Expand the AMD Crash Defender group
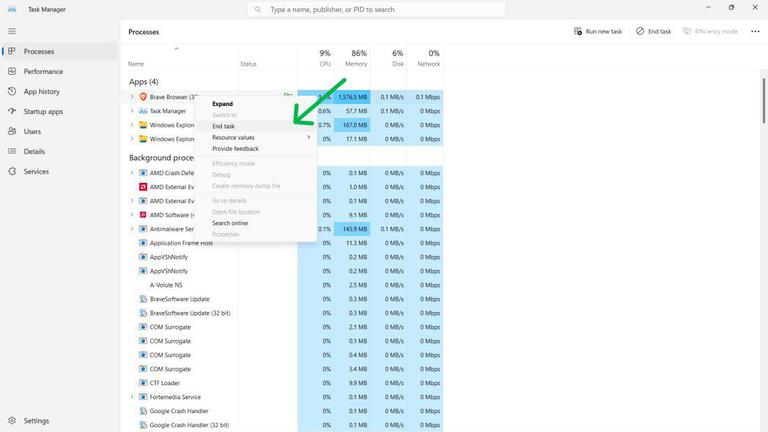 [x=132, y=173]
